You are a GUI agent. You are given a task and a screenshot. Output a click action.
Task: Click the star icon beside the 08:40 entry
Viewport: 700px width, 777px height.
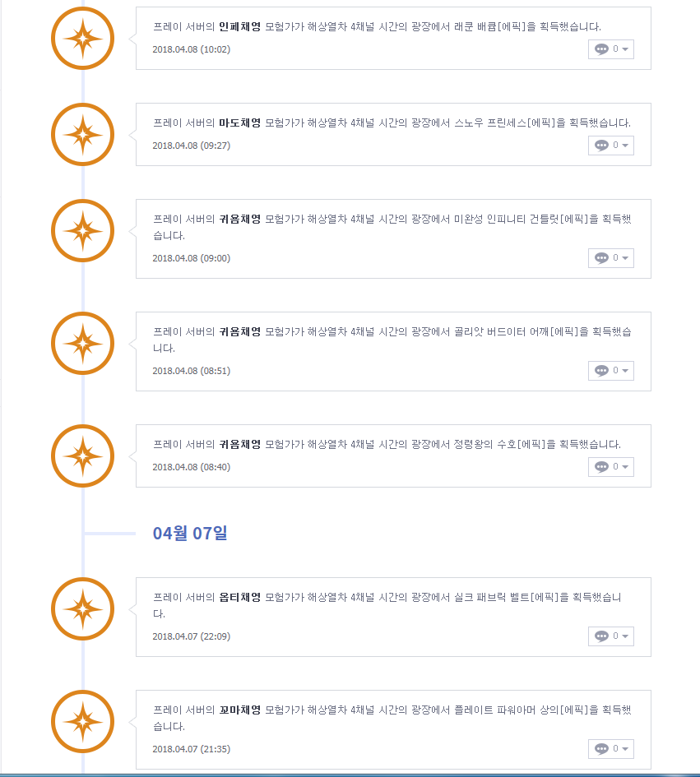coord(82,456)
